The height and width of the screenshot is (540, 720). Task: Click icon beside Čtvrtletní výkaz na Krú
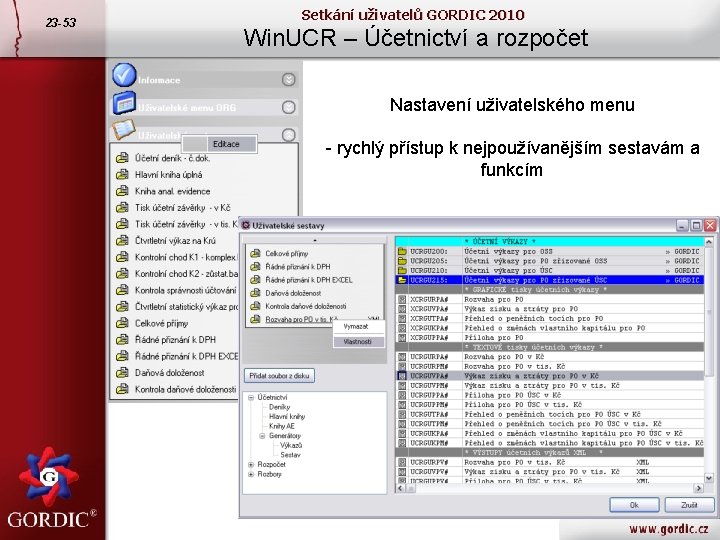coord(122,241)
